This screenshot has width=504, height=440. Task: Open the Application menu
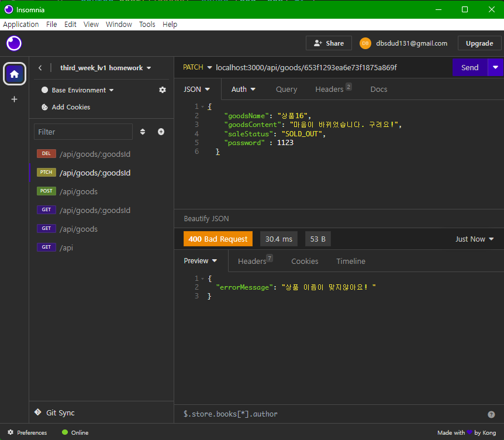[21, 25]
